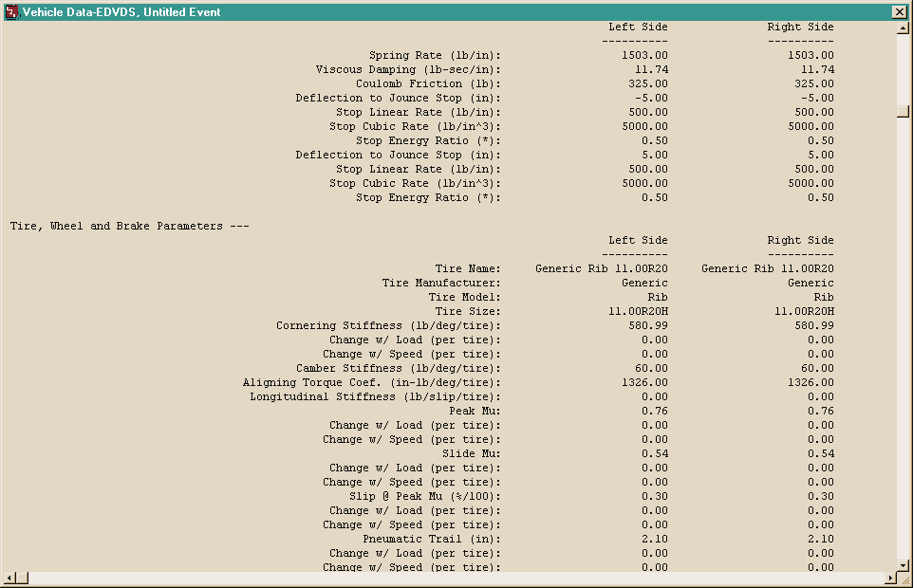
Task: Click the Right Side Spring Rate value 1503.00
Action: tap(811, 55)
